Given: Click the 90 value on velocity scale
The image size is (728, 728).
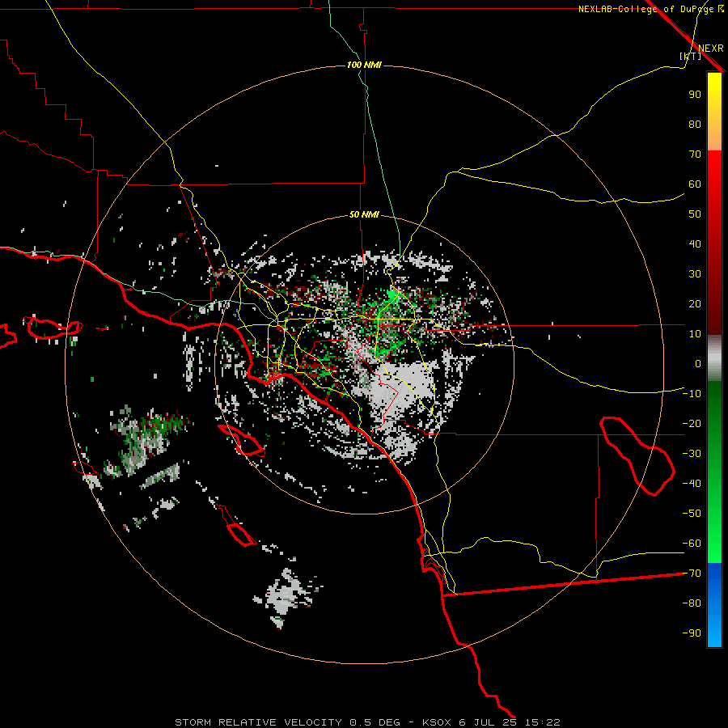Looking at the screenshot, I should tap(695, 95).
